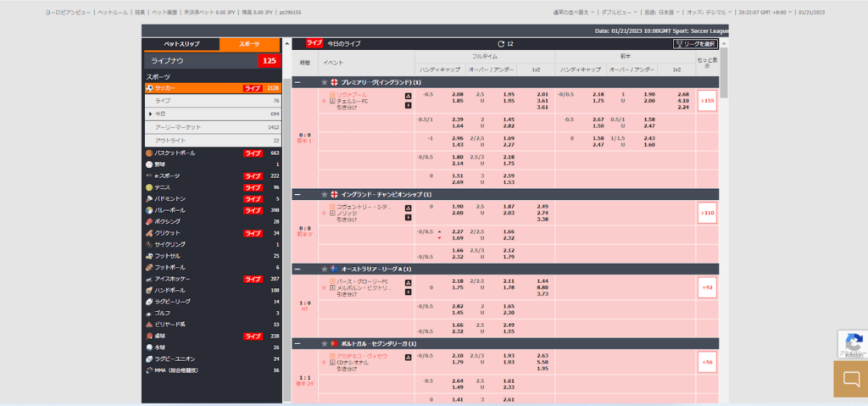The width and height of the screenshot is (868, 406).
Task: Collapse the Portugal Segunda Liga section
Action: (x=298, y=343)
